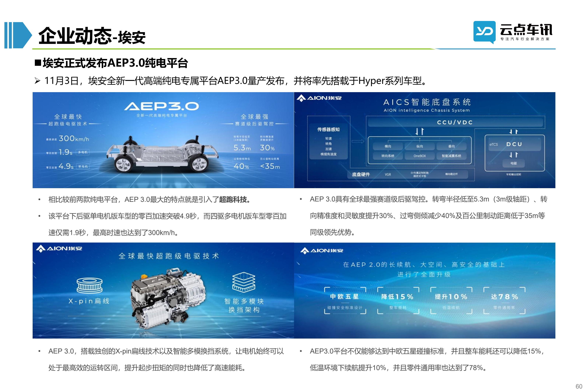Image resolution: width=588 pixels, height=392 pixels.
Task: Click the 转向系统 block in diagram
Action: 388,156
